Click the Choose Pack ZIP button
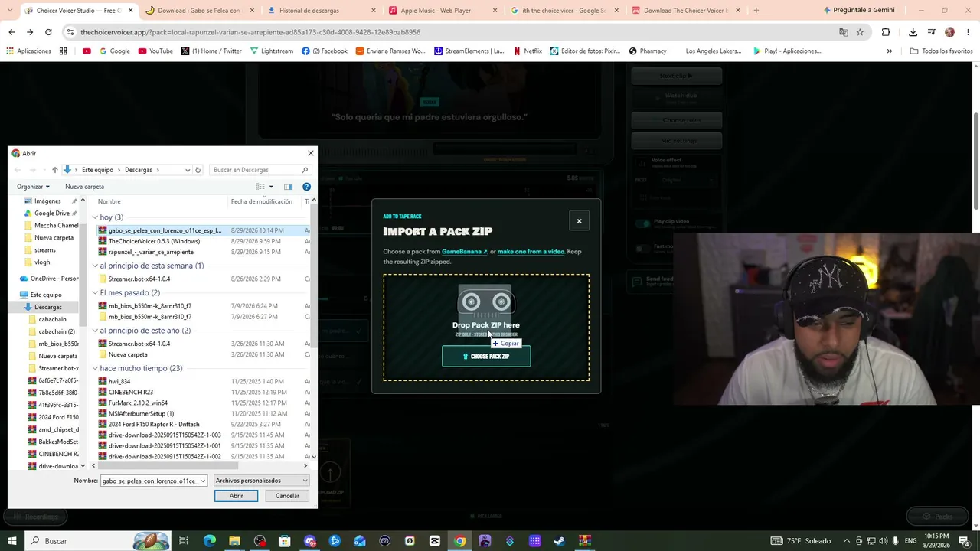 click(486, 357)
